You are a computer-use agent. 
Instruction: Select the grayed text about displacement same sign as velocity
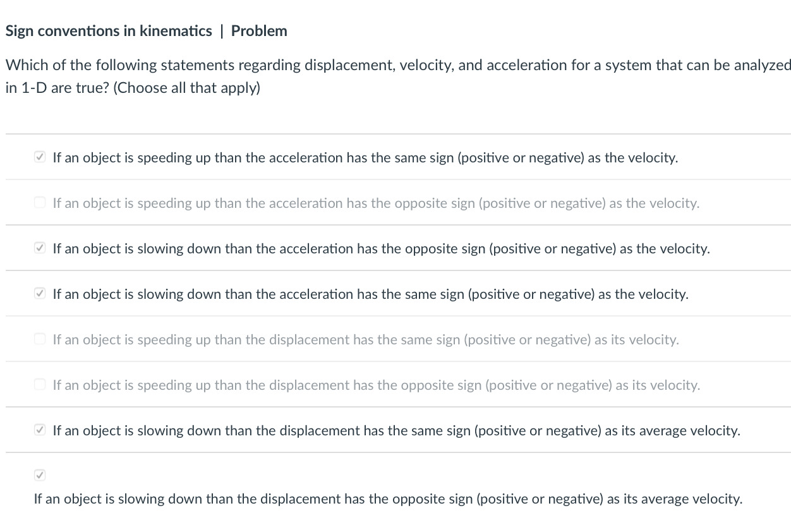point(366,339)
